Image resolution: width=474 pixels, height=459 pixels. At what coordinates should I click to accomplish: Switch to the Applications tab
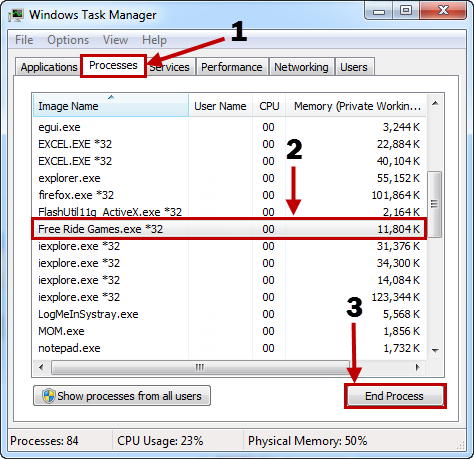click(49, 67)
